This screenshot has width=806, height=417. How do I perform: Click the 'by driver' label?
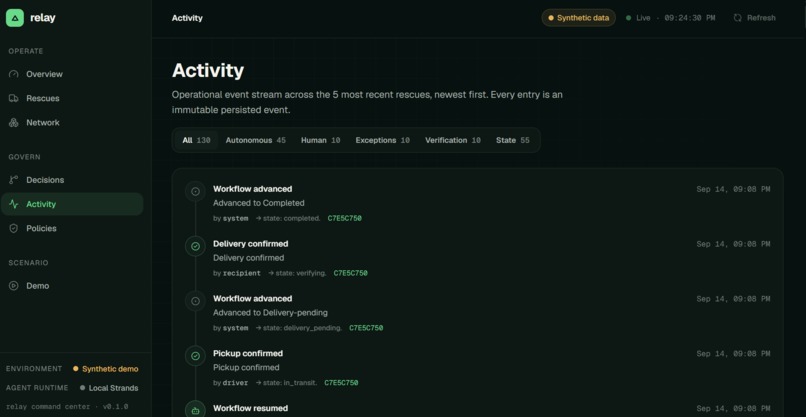point(231,383)
